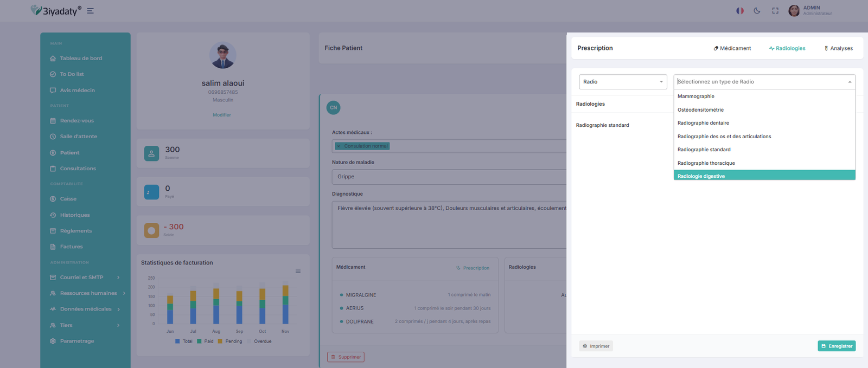Toggle dark mode moon icon
The height and width of the screenshot is (368, 868).
click(x=757, y=11)
